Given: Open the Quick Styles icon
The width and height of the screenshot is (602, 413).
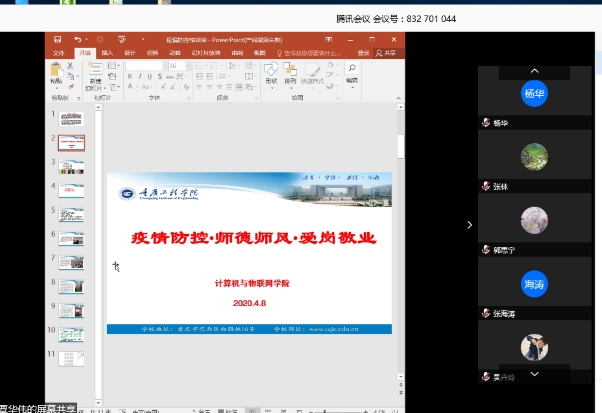Looking at the screenshot, I should (311, 73).
